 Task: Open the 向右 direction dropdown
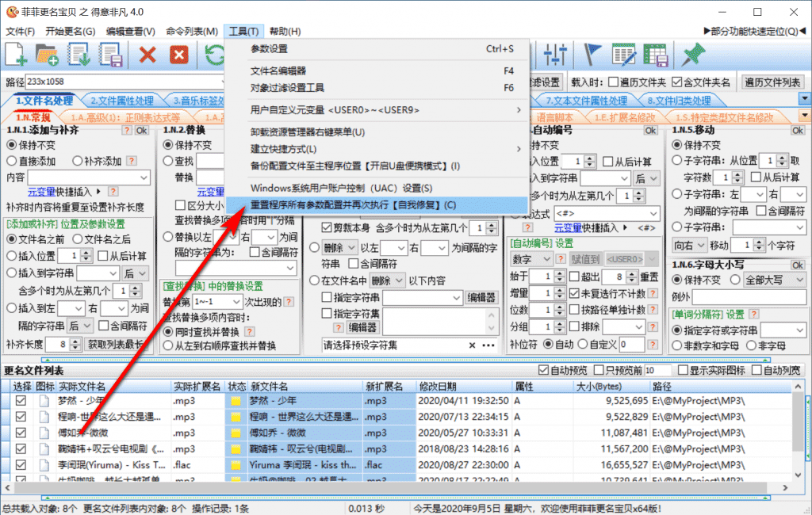point(701,245)
